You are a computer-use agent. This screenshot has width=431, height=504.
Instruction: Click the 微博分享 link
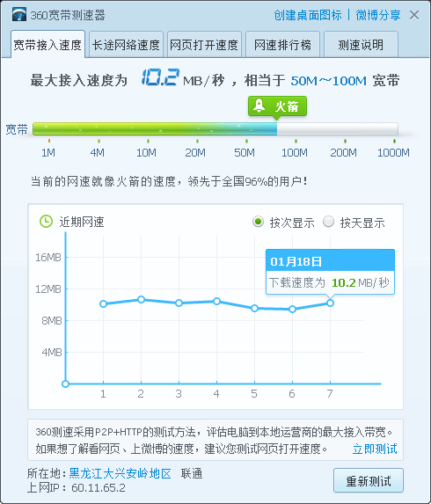coord(378,15)
